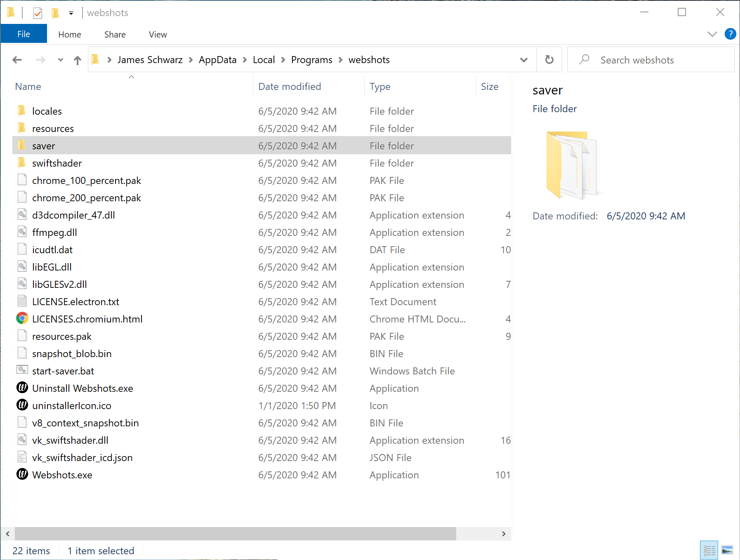Switch to the View ribbon tab
740x560 pixels.
click(x=158, y=35)
